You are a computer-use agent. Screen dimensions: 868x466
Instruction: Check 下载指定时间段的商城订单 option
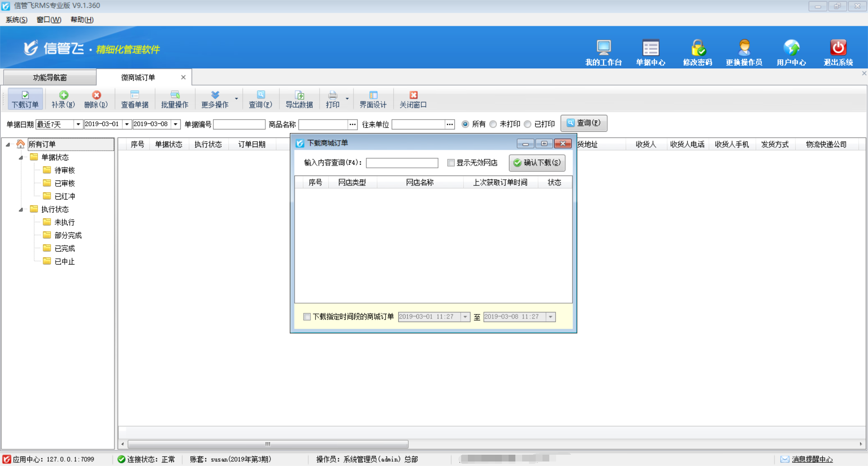307,317
